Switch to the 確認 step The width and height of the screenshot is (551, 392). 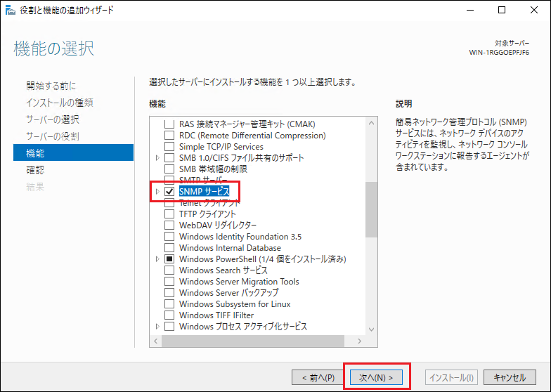[x=35, y=169]
